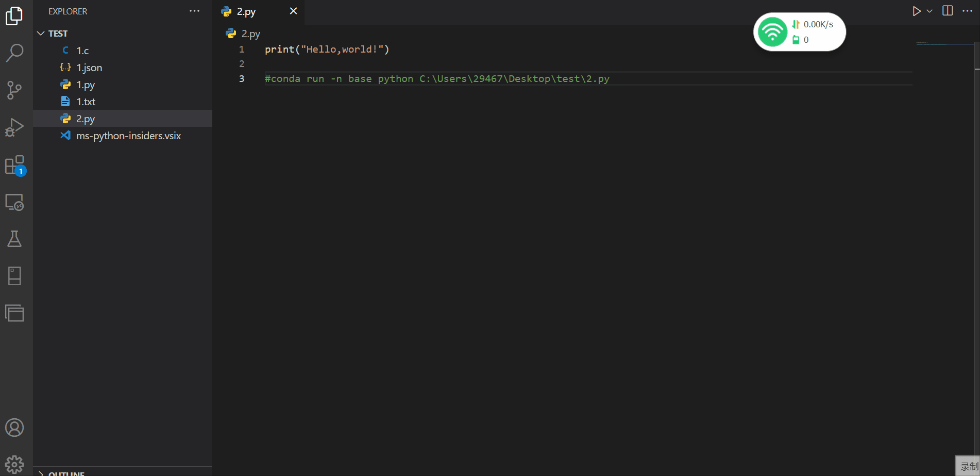Toggle the Explorer sidebar view

click(x=14, y=15)
